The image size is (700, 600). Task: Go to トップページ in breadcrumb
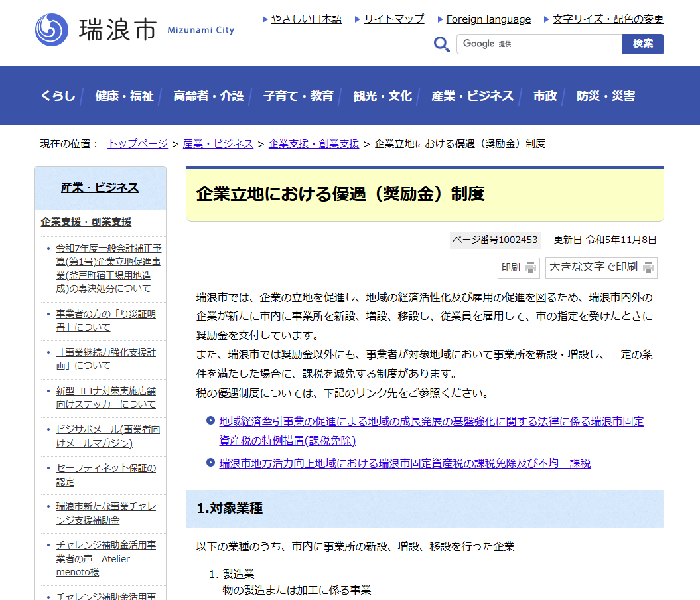pyautogui.click(x=138, y=144)
